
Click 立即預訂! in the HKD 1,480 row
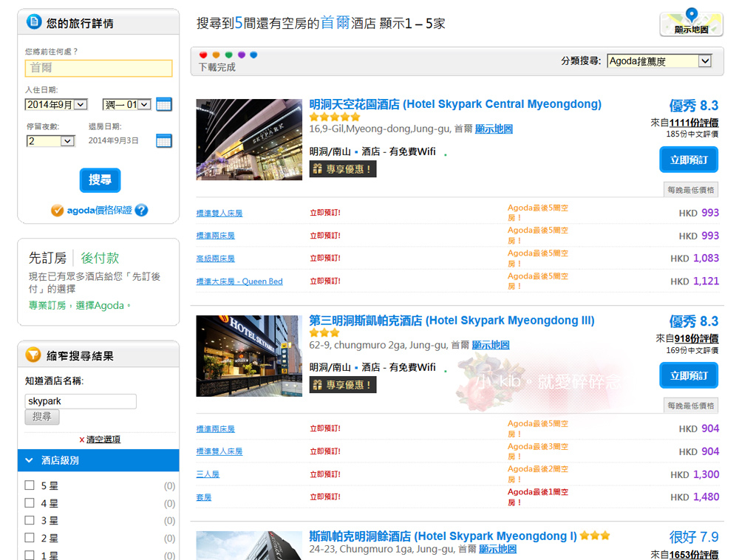(325, 496)
